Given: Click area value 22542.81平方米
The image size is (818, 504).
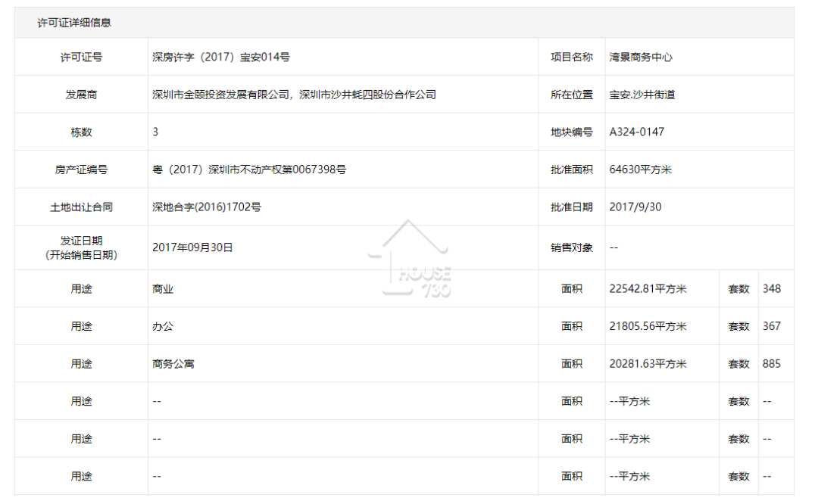Looking at the screenshot, I should pyautogui.click(x=648, y=289).
